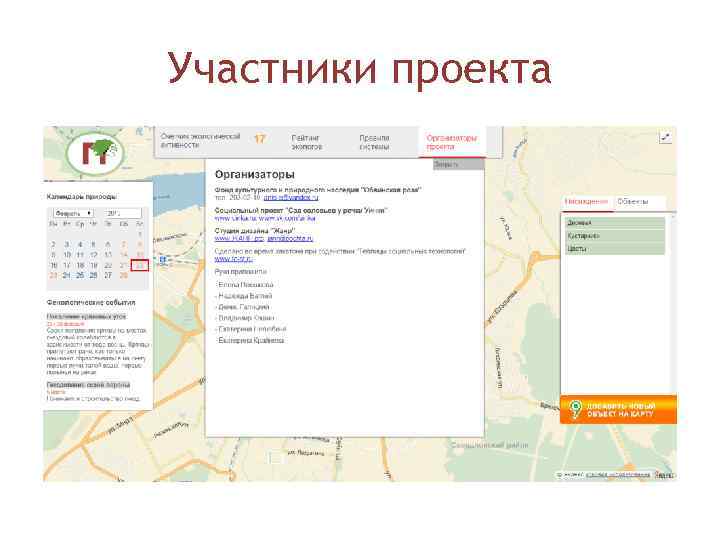Switch to the Насаждения tab
The height and width of the screenshot is (540, 720).
click(586, 202)
